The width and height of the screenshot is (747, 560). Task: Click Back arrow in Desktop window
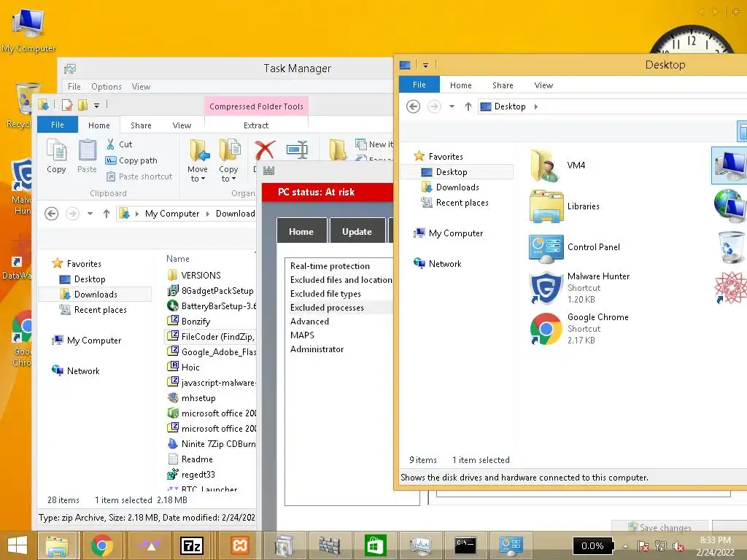pyautogui.click(x=413, y=106)
